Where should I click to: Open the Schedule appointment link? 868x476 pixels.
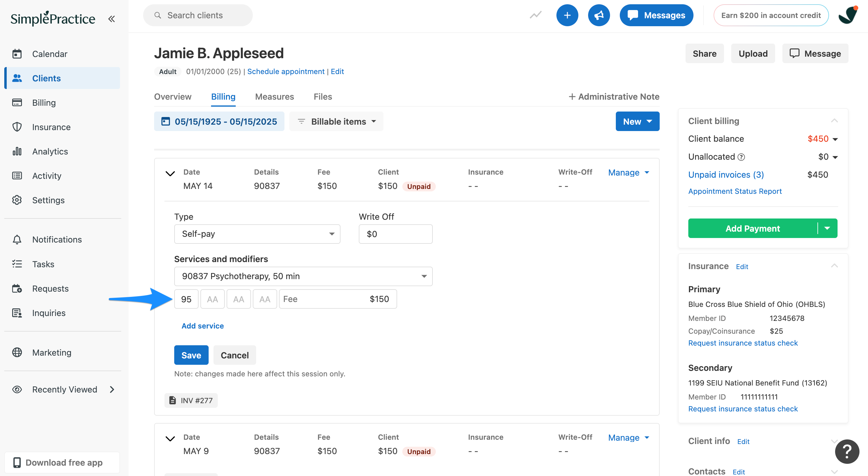click(286, 72)
